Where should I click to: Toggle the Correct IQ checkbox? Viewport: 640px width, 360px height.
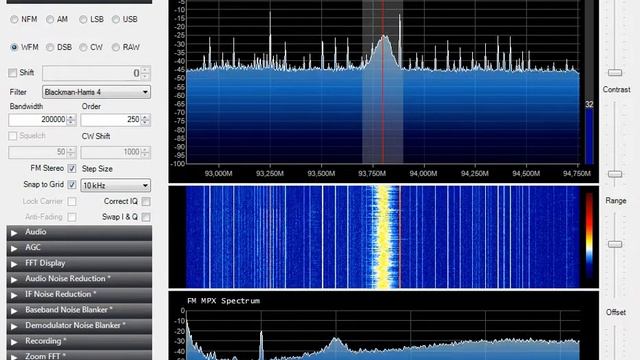[146, 201]
